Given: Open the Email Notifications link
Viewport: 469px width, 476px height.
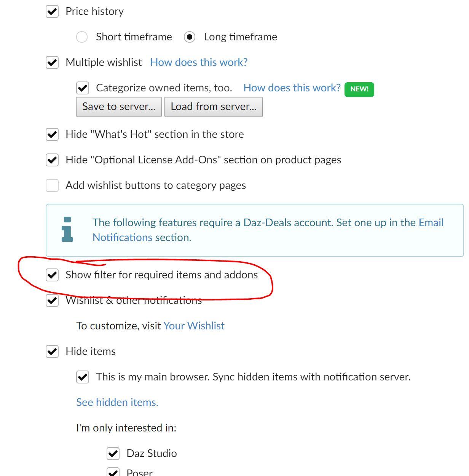Looking at the screenshot, I should point(431,223).
